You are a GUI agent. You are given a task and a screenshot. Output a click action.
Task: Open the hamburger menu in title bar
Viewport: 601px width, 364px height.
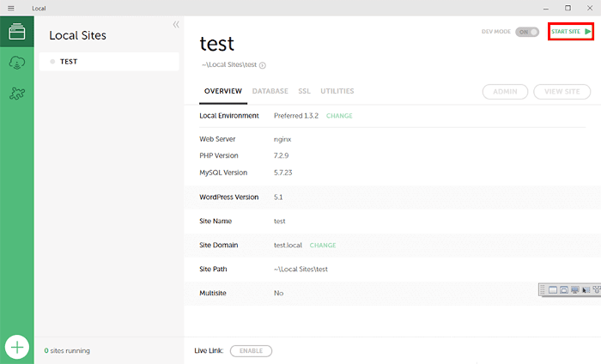pos(10,8)
